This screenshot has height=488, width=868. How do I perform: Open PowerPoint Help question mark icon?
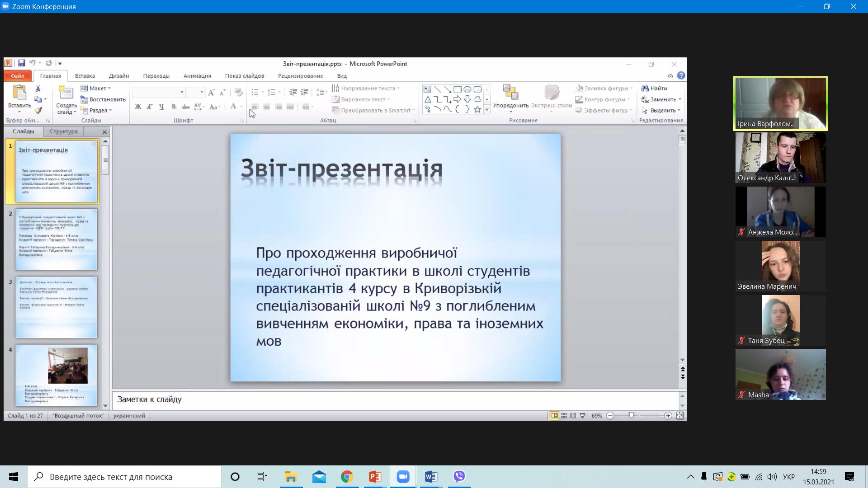click(x=681, y=76)
